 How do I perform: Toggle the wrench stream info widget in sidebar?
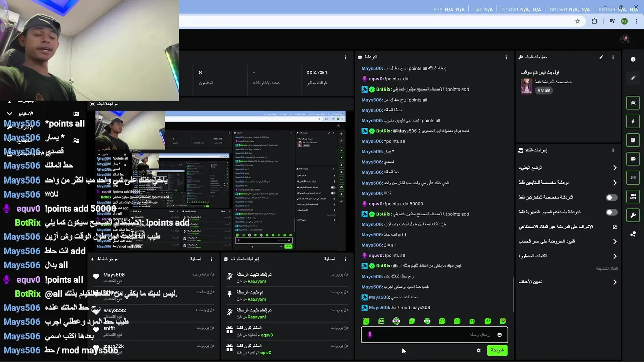633,215
